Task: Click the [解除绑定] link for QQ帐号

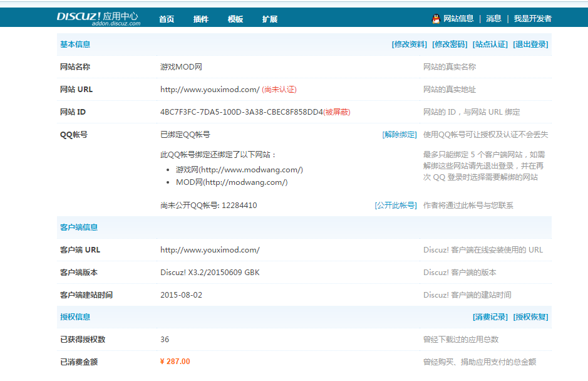Action: point(400,135)
